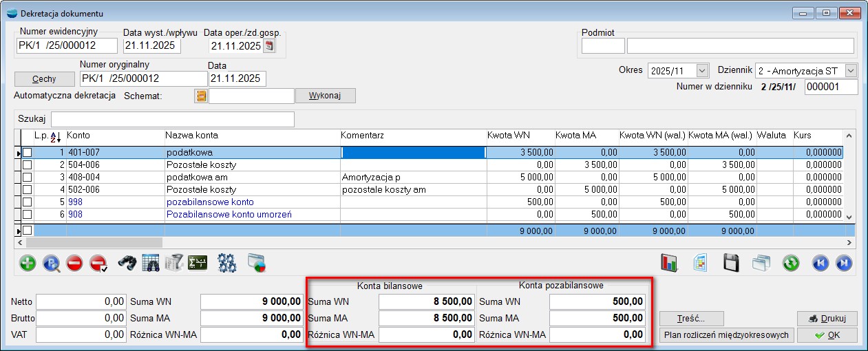Go to next document with blue arrow
Image resolution: width=868 pixels, height=351 pixels.
844,263
